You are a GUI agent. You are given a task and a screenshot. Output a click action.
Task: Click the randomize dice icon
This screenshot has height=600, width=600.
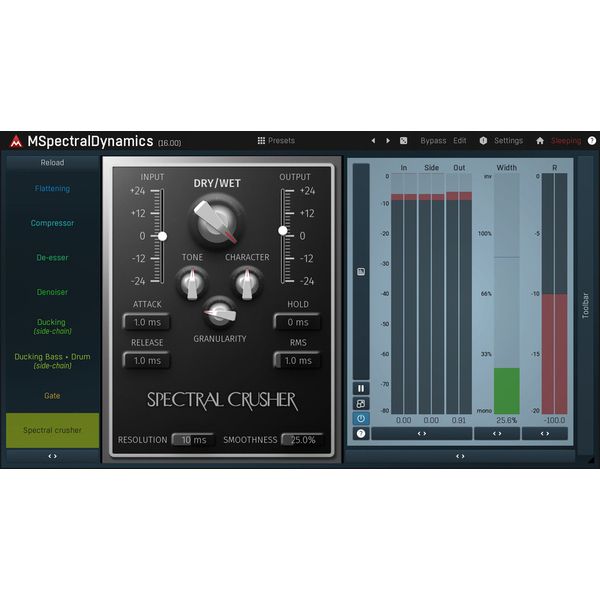(404, 141)
